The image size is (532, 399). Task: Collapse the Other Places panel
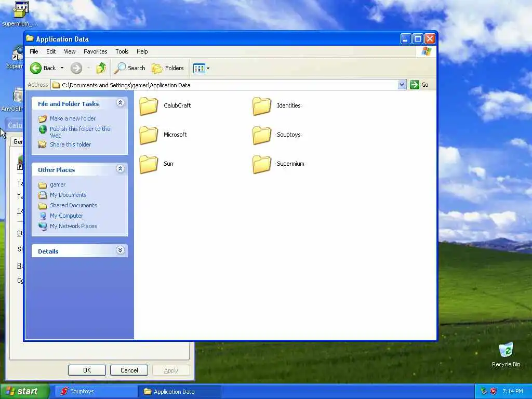(120, 169)
